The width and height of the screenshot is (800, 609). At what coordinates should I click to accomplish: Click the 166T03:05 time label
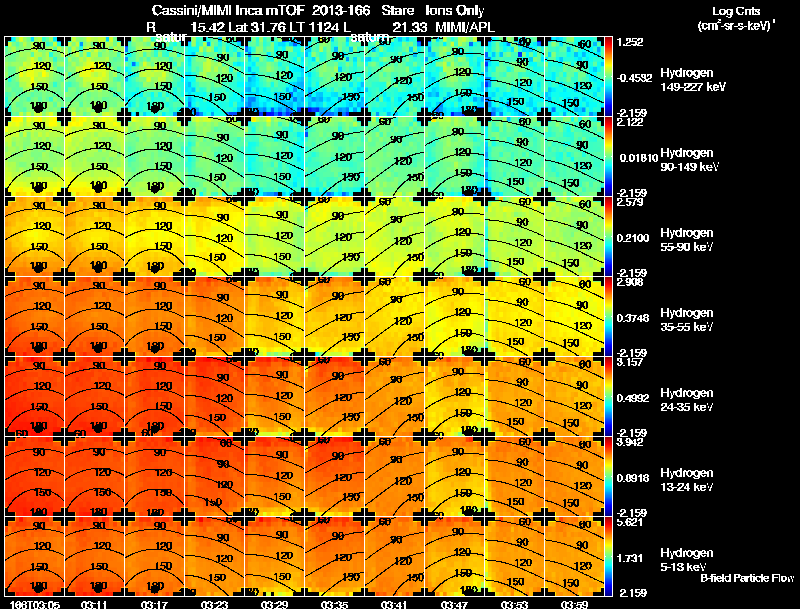(35, 604)
